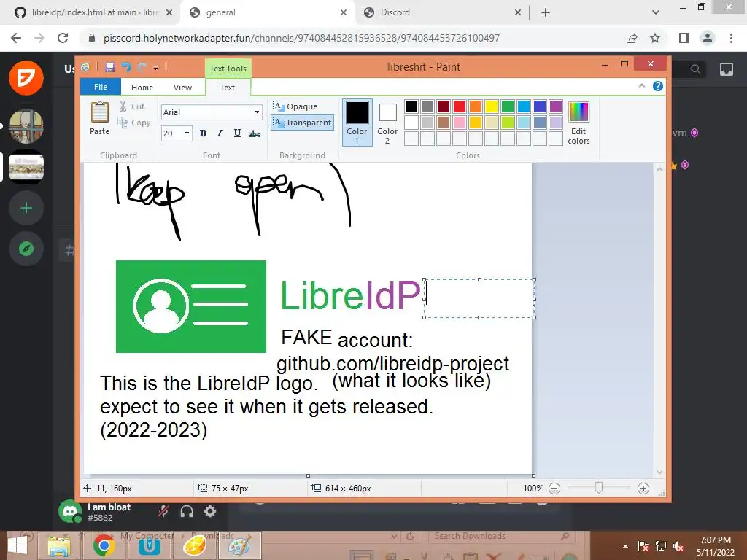Pick the purple color swatch
Screen dimensions: 747x560
coord(555,106)
